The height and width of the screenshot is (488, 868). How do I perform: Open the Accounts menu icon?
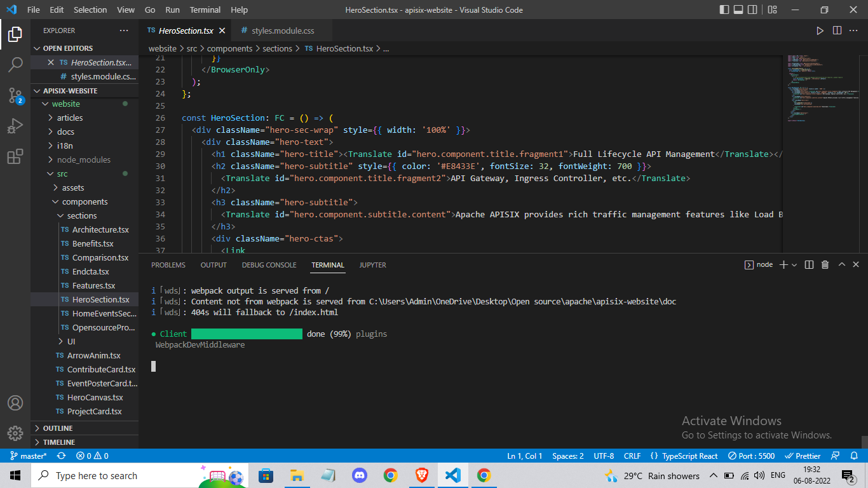(x=15, y=403)
